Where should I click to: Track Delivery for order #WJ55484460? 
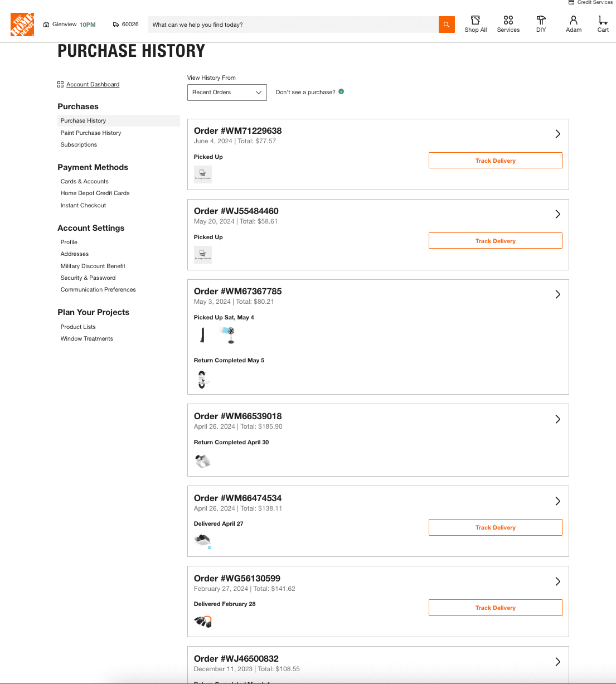495,241
